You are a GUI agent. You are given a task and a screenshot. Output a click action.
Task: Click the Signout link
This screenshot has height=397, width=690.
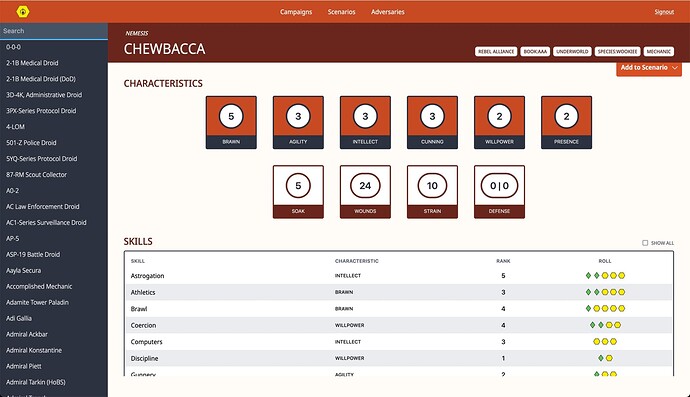(x=664, y=12)
